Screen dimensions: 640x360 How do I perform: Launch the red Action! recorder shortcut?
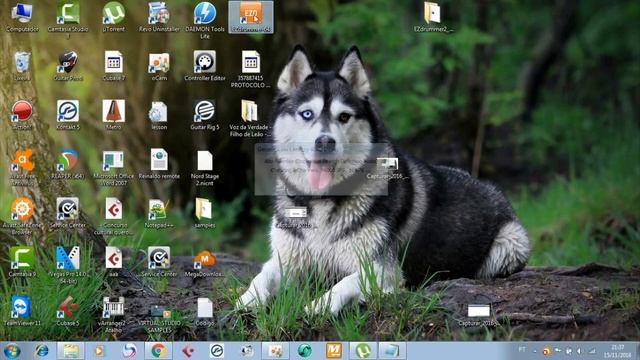[x=22, y=115]
